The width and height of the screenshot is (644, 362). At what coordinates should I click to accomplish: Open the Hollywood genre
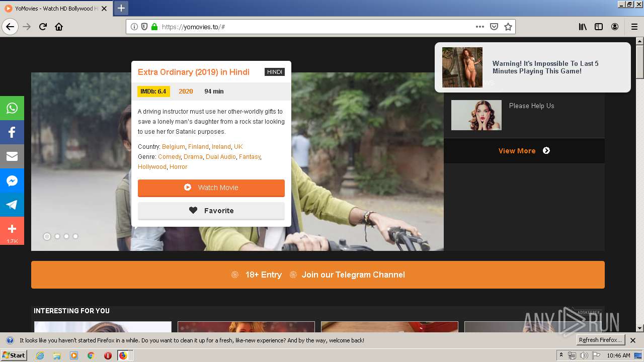(152, 167)
